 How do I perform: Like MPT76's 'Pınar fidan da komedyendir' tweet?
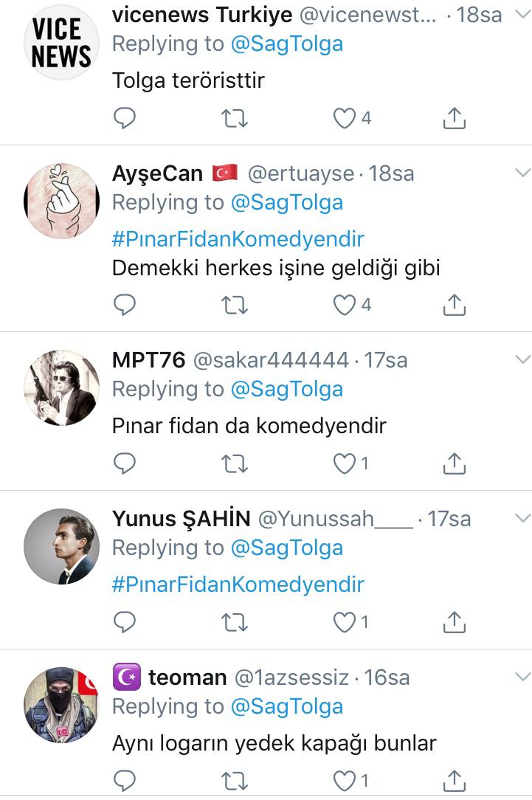point(345,463)
